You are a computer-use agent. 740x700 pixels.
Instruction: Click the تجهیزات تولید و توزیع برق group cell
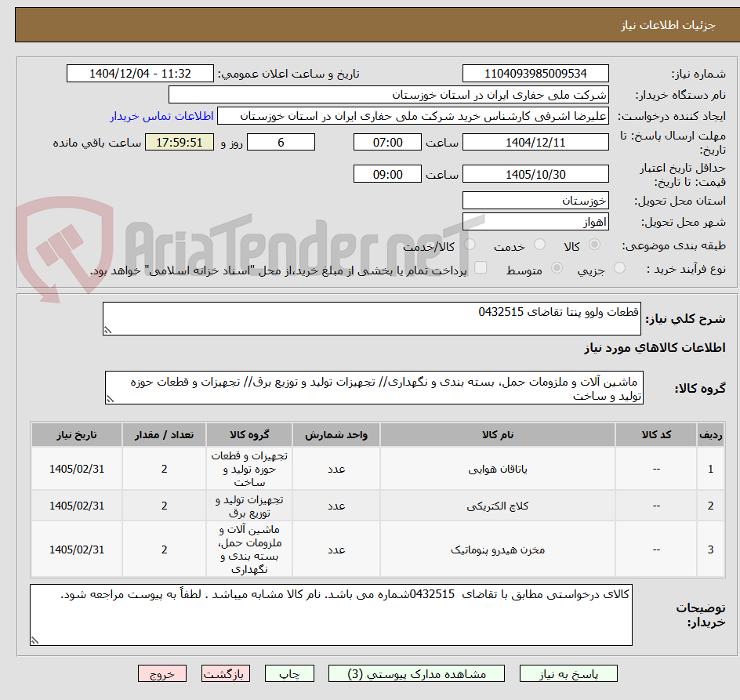[x=249, y=506]
